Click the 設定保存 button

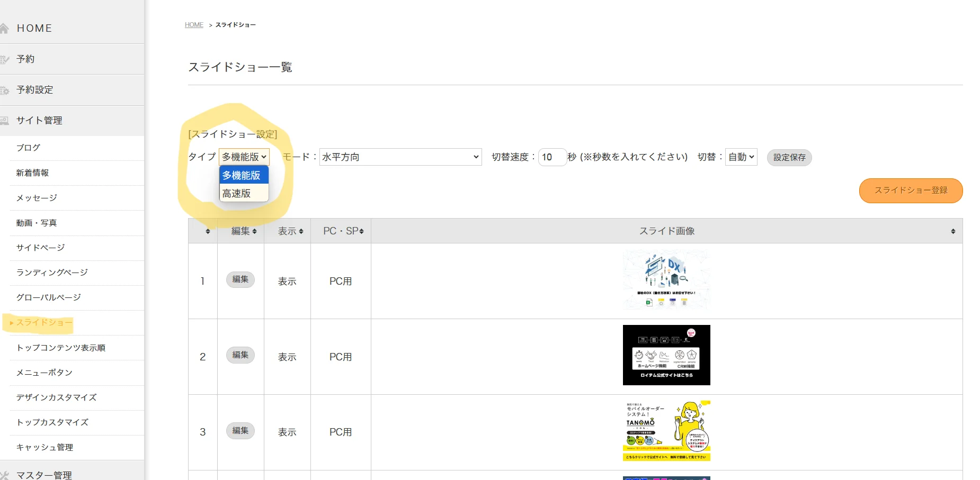tap(789, 157)
